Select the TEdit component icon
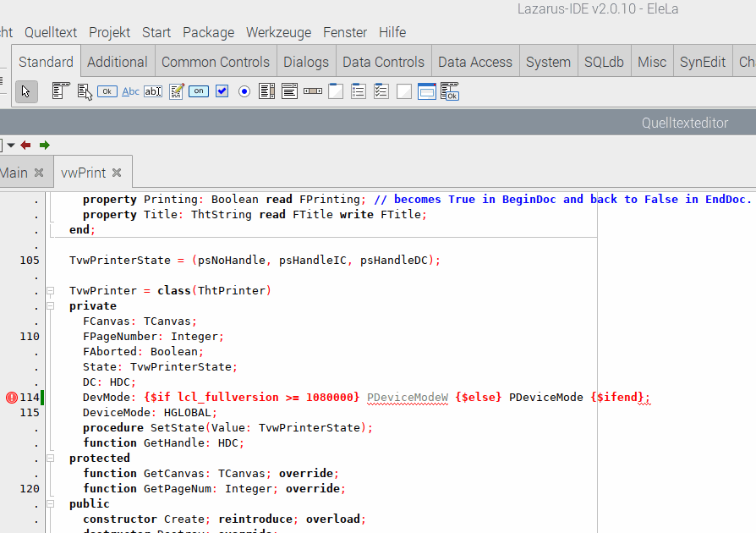 153,91
